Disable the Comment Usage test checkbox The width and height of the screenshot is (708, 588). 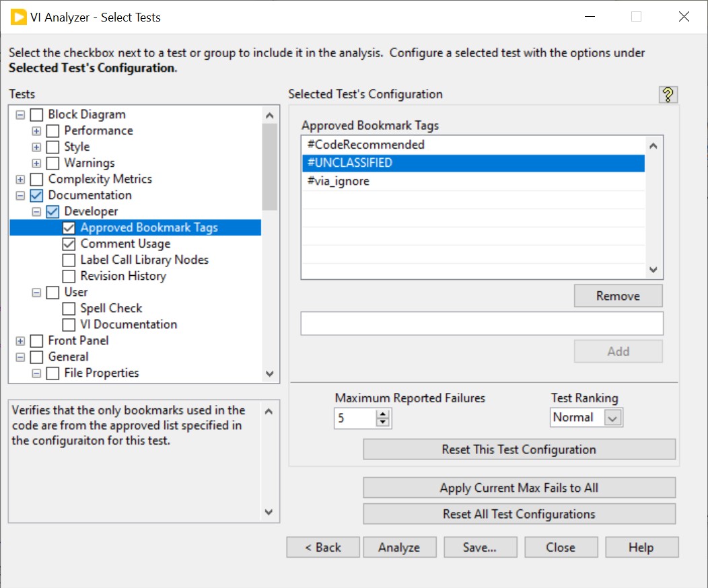(69, 244)
